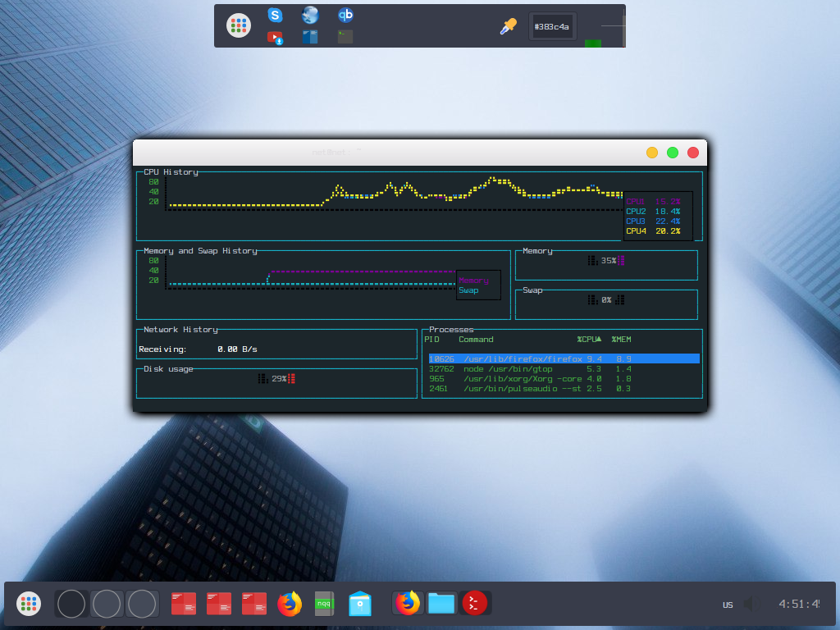840x630 pixels.
Task: Click the CPU1 15.2% legend entry
Action: pyautogui.click(x=653, y=202)
